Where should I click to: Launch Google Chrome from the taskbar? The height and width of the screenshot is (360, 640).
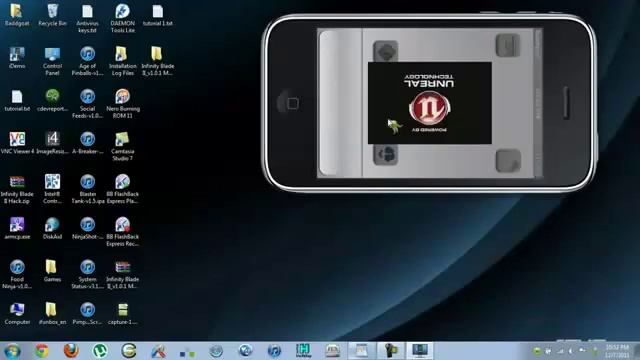point(41,351)
